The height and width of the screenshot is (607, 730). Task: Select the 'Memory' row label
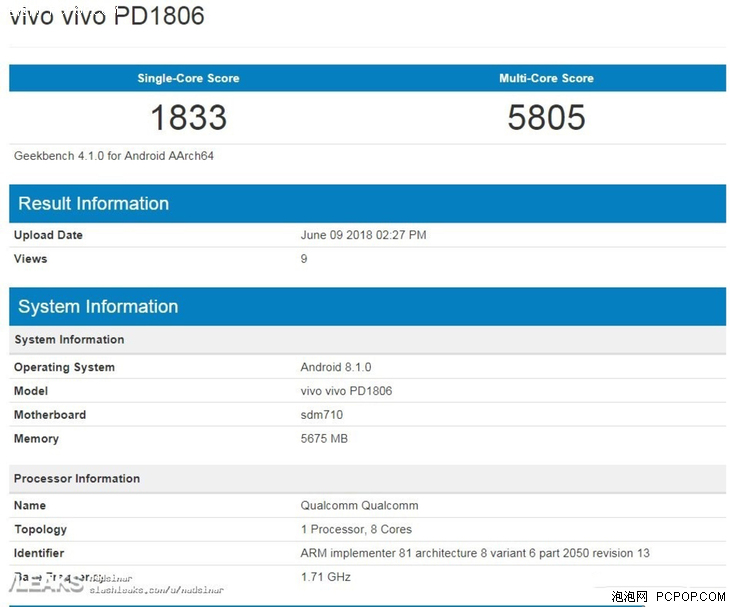[36, 438]
